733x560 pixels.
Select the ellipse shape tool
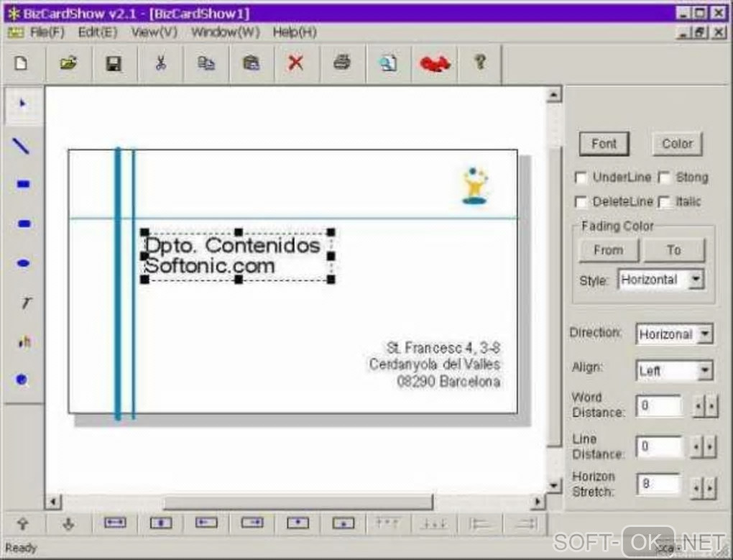pyautogui.click(x=24, y=263)
